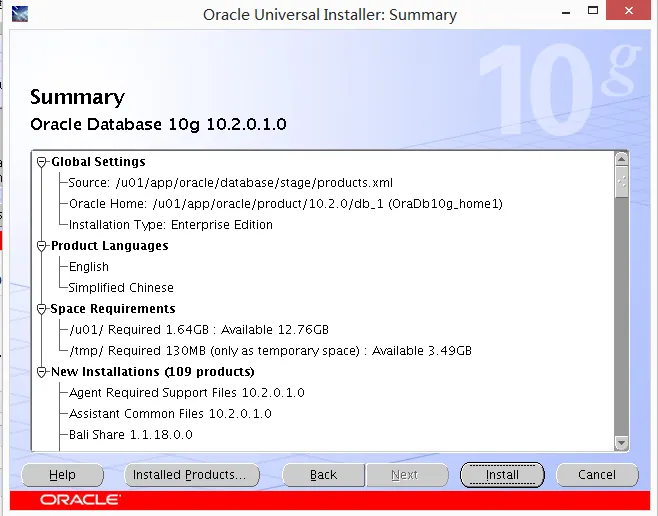This screenshot has height=516, width=658.
Task: Click the Global Settings heading
Action: coord(98,162)
